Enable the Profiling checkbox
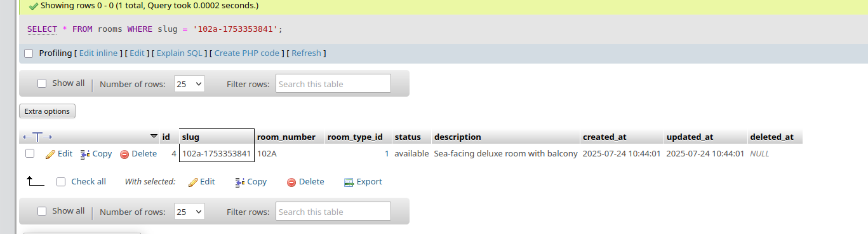 point(29,53)
